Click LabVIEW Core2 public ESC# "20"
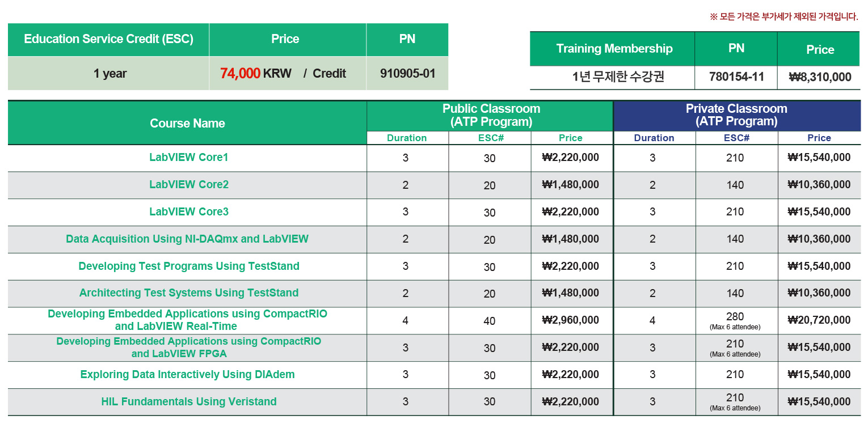This screenshot has height=428, width=868. coord(490,186)
